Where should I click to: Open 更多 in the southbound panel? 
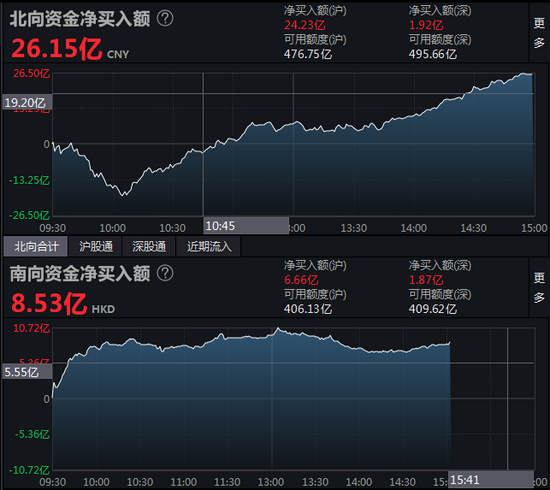point(539,288)
